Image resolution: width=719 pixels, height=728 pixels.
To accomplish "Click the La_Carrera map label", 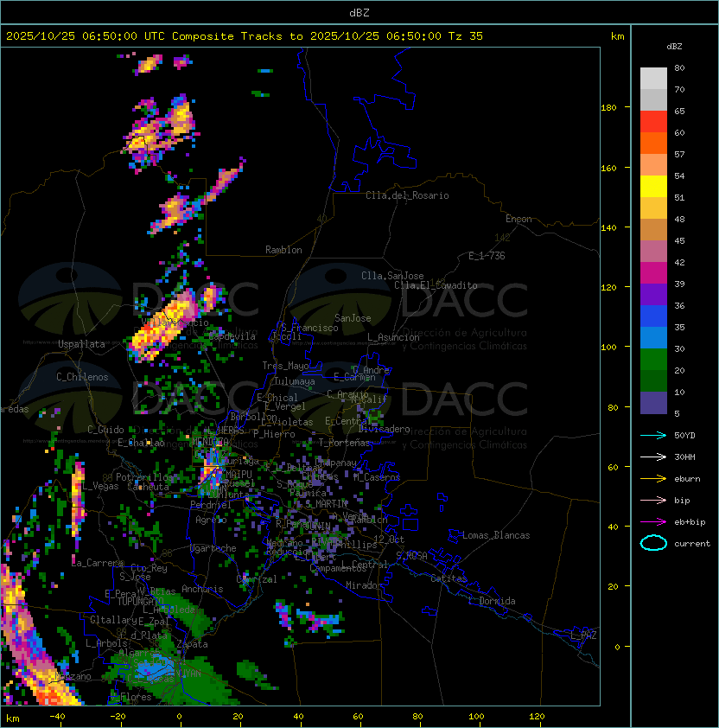I will [98, 563].
